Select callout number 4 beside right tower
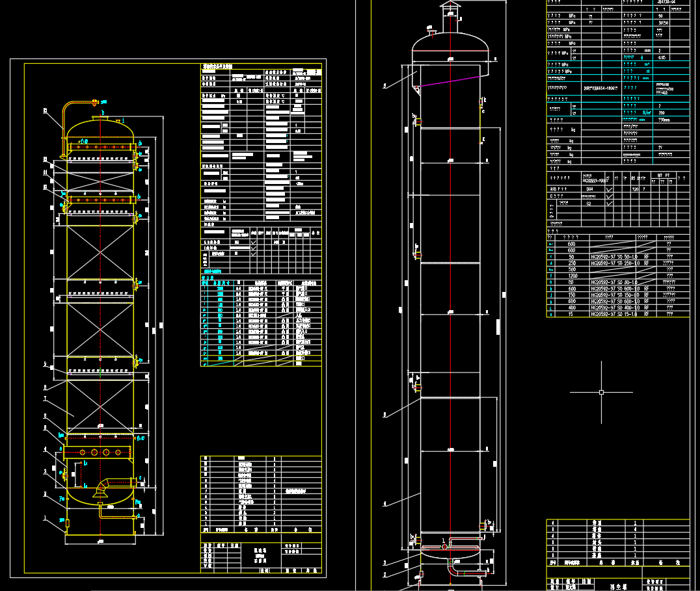This screenshot has width=700, height=591. coord(384,504)
